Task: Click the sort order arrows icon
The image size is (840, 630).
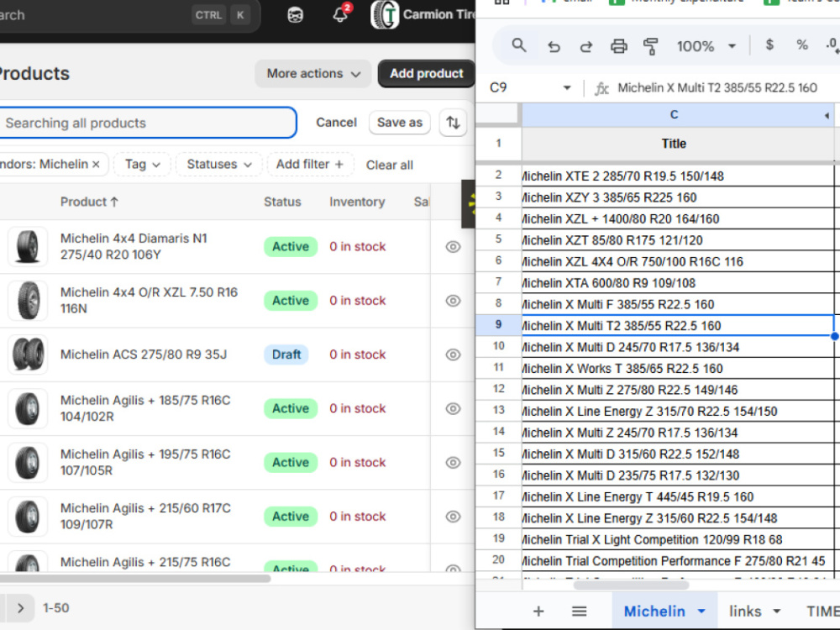Action: tap(453, 123)
